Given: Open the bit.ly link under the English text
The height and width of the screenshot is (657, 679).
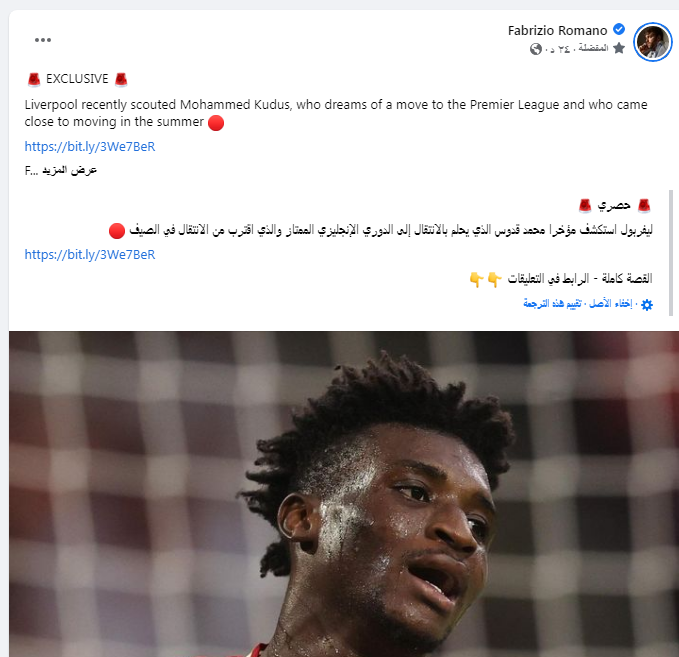Looking at the screenshot, I should tap(90, 147).
